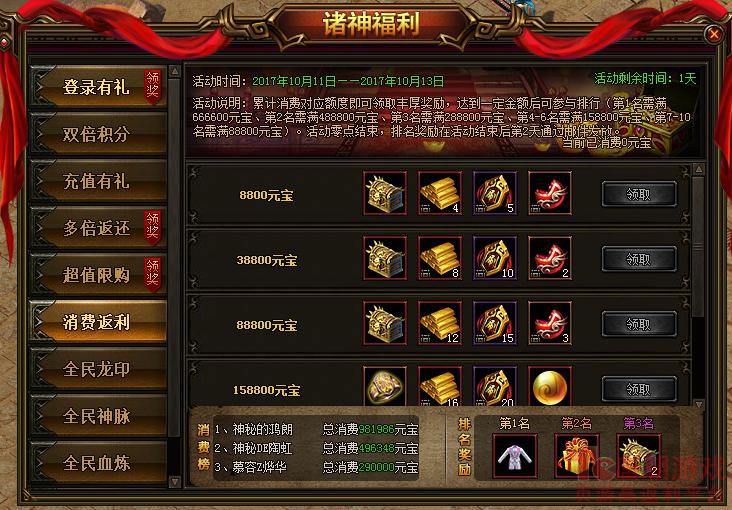Click down arrow of reward list scrollbar
The image size is (732, 510).
pyautogui.click(x=699, y=404)
